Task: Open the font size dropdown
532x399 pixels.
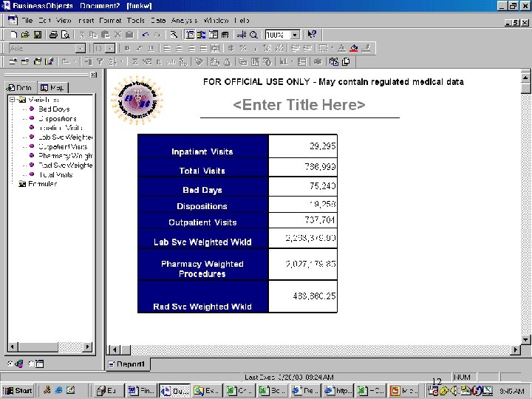Action: (110, 49)
